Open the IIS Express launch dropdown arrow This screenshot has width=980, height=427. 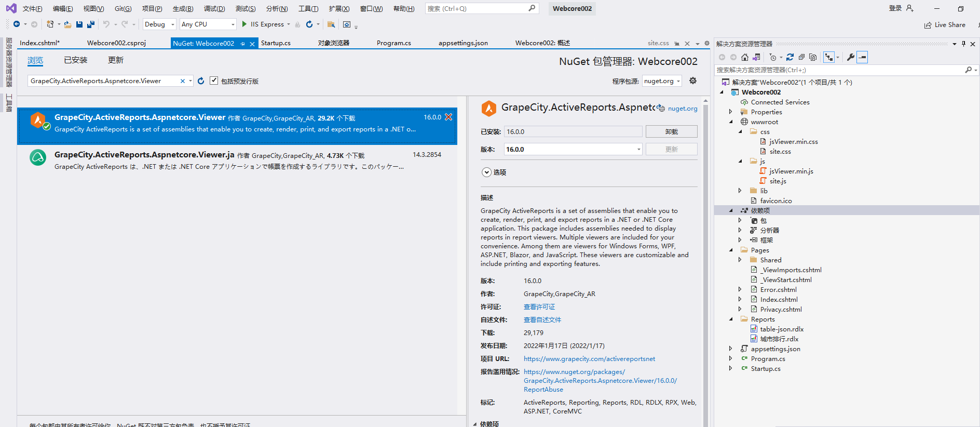coord(289,24)
